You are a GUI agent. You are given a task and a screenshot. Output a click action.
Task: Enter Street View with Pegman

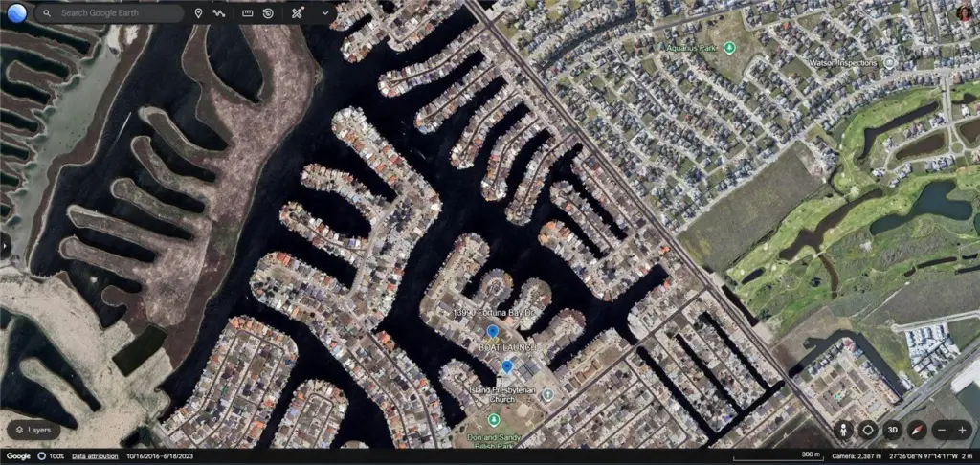coord(843,430)
